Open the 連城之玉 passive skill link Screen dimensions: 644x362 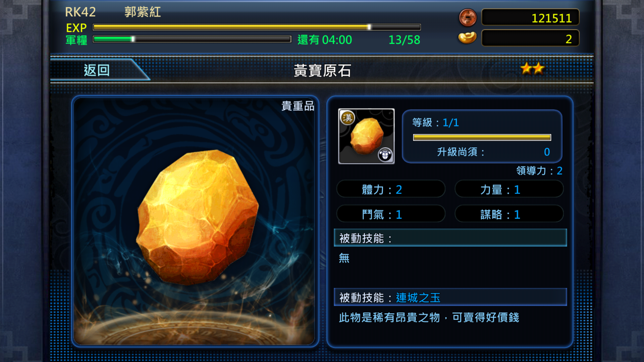pyautogui.click(x=418, y=297)
